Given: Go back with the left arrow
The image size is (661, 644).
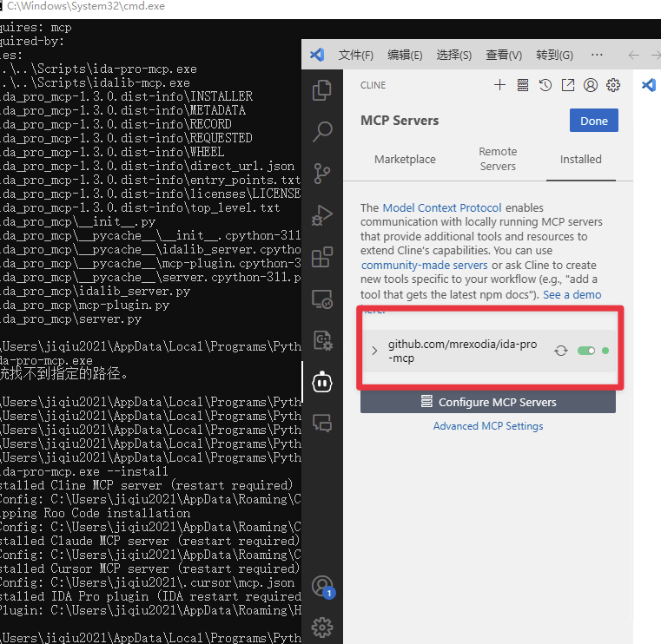Looking at the screenshot, I should coord(633,56).
